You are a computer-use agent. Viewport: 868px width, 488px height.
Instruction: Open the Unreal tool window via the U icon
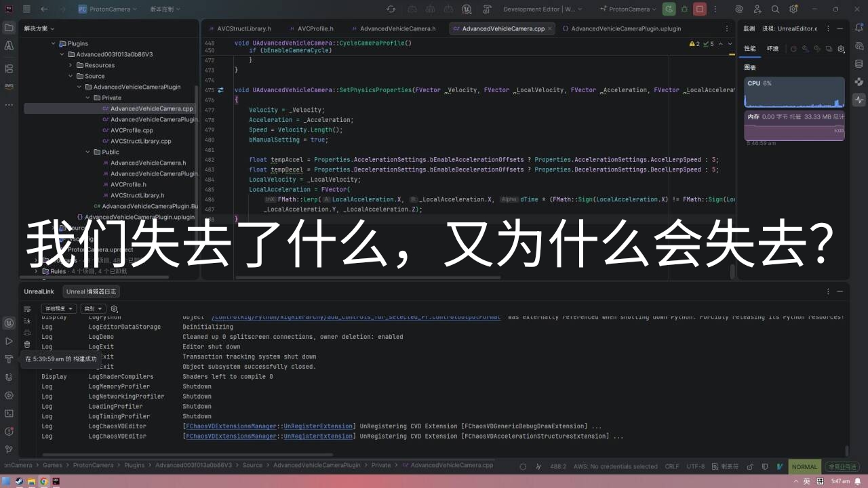click(9, 323)
